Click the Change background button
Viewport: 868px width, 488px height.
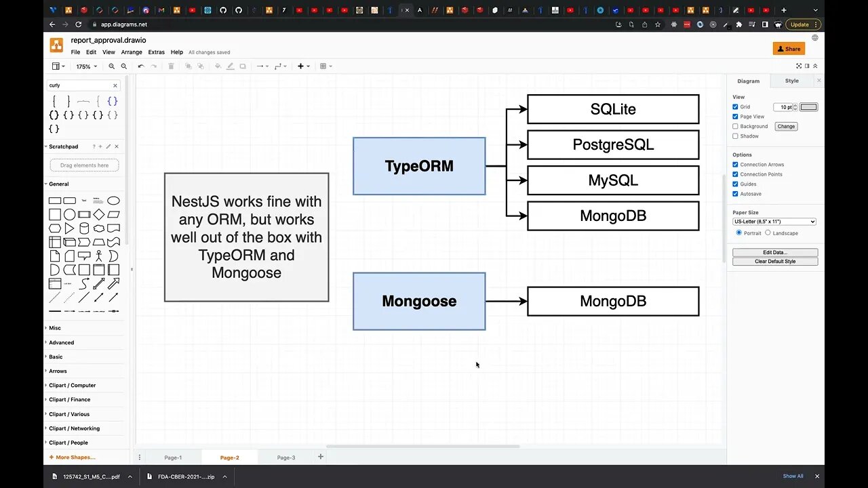786,126
